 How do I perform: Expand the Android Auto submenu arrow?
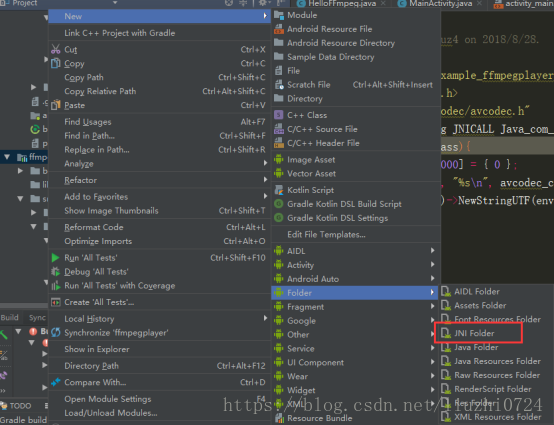(432, 278)
